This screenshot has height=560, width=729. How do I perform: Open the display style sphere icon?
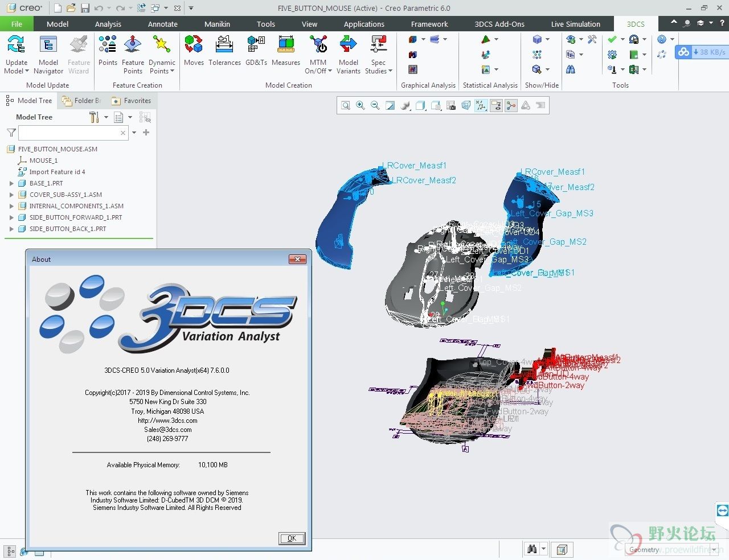(406, 105)
